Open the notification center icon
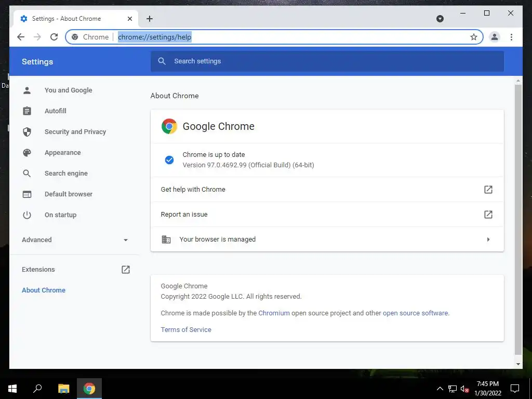532x399 pixels. coord(515,389)
